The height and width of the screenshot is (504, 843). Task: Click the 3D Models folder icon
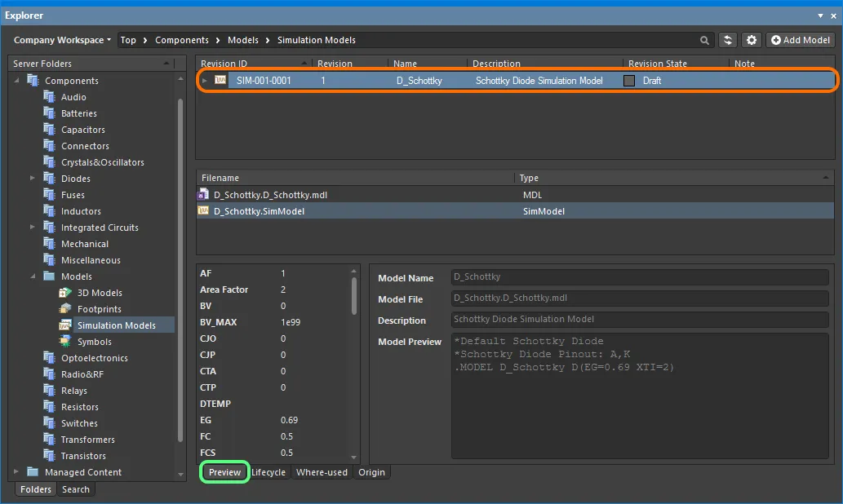(x=66, y=293)
